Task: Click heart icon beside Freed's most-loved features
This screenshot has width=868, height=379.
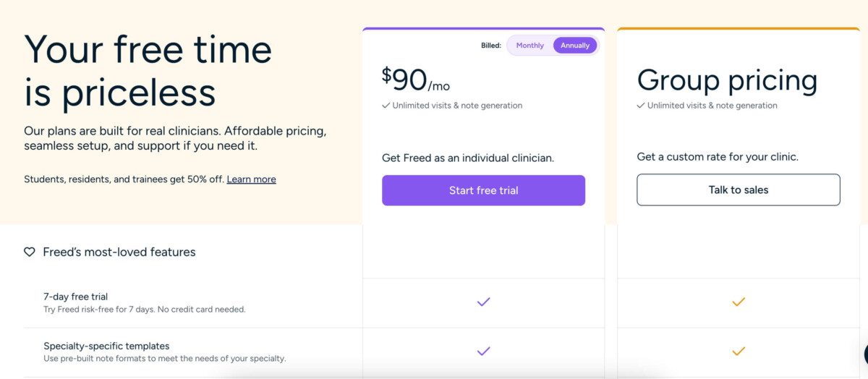Action: 30,252
